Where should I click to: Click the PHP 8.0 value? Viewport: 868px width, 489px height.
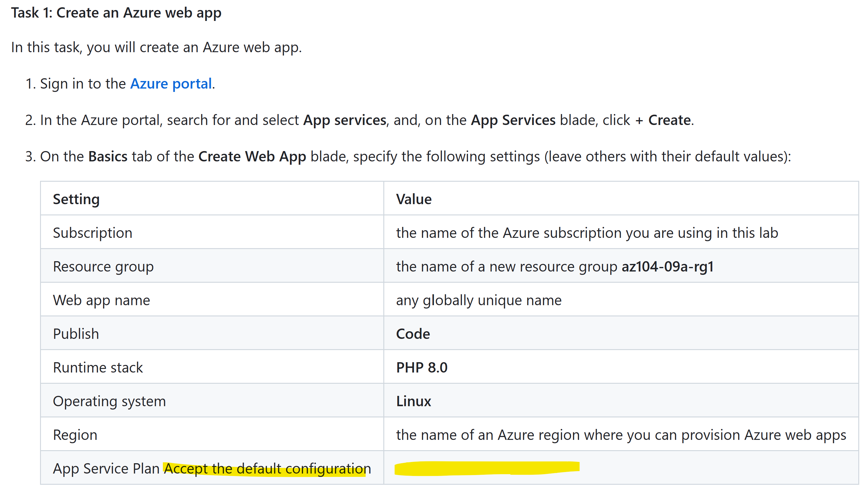(422, 368)
